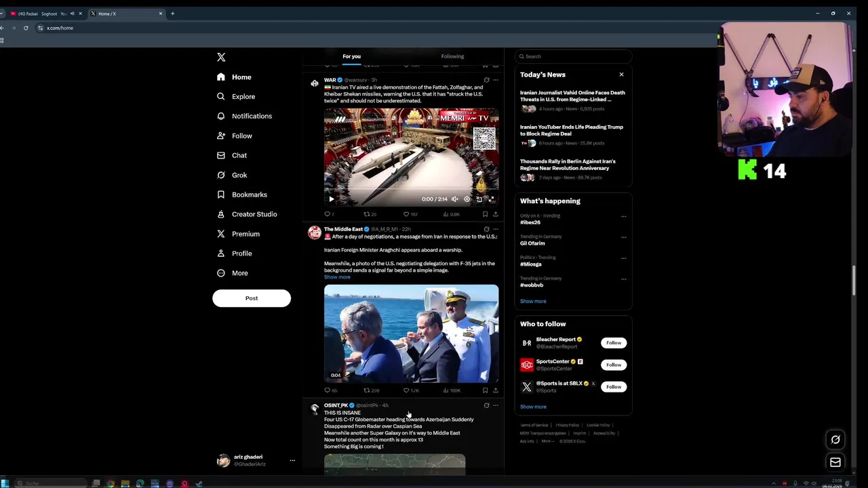Open Explore in the sidebar

point(236,97)
